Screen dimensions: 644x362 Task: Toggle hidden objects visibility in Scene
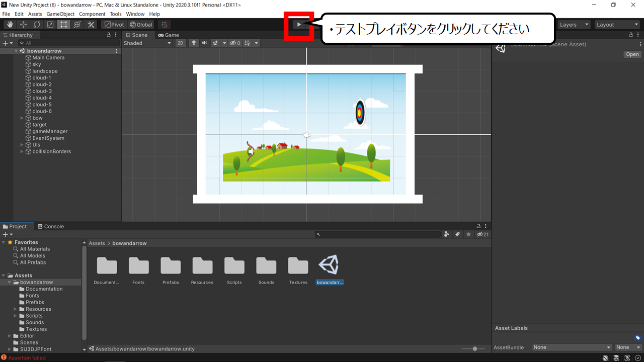[x=235, y=43]
